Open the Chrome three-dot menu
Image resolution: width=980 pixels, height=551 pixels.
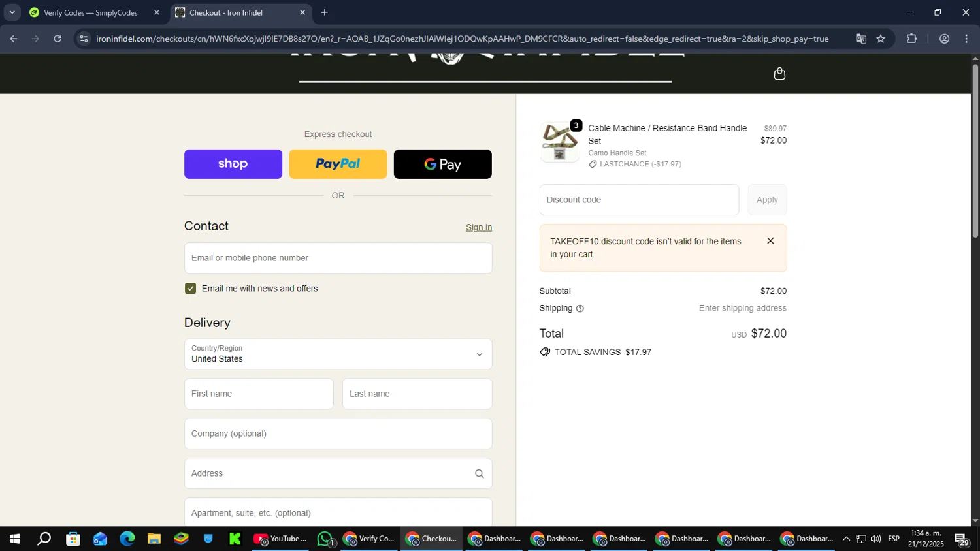pos(967,39)
